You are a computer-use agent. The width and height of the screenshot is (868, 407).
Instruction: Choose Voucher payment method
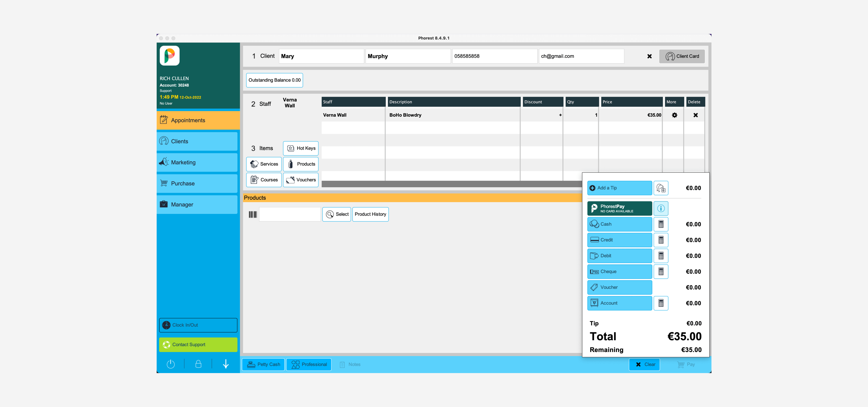point(620,287)
